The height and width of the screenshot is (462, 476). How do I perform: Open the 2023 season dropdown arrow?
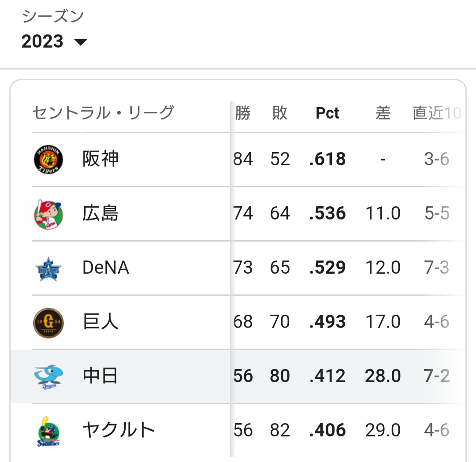(81, 42)
